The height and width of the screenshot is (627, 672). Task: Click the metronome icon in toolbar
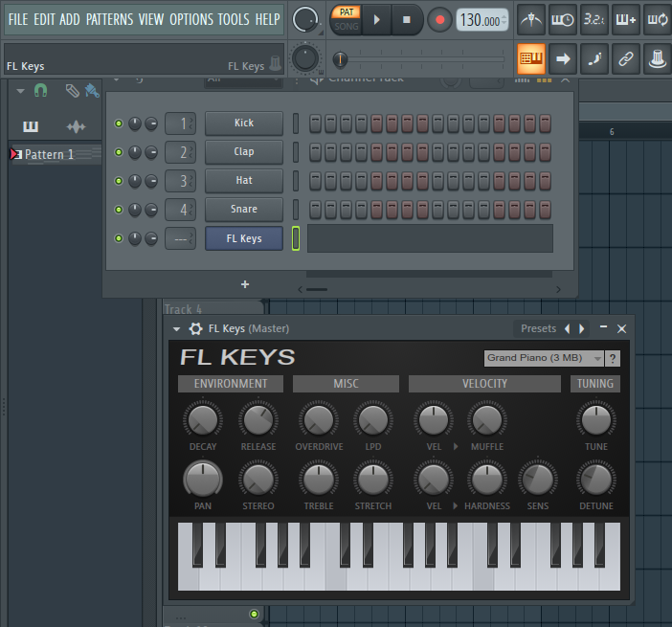531,20
